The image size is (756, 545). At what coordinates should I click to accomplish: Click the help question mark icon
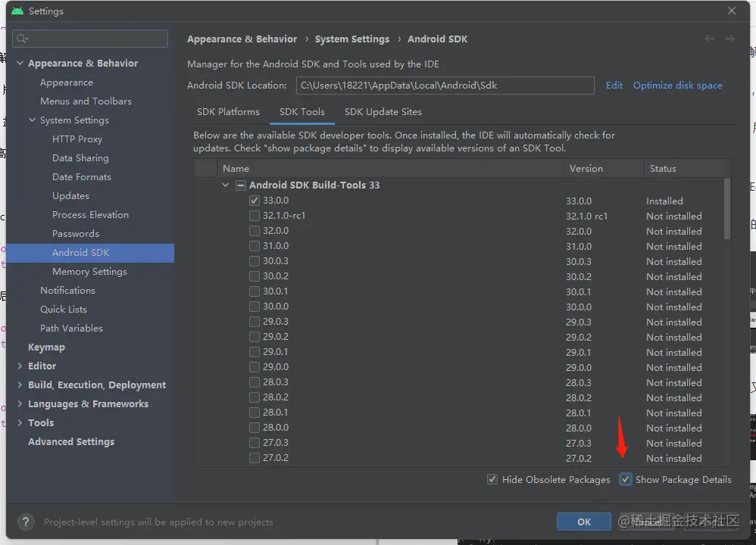pyautogui.click(x=26, y=522)
